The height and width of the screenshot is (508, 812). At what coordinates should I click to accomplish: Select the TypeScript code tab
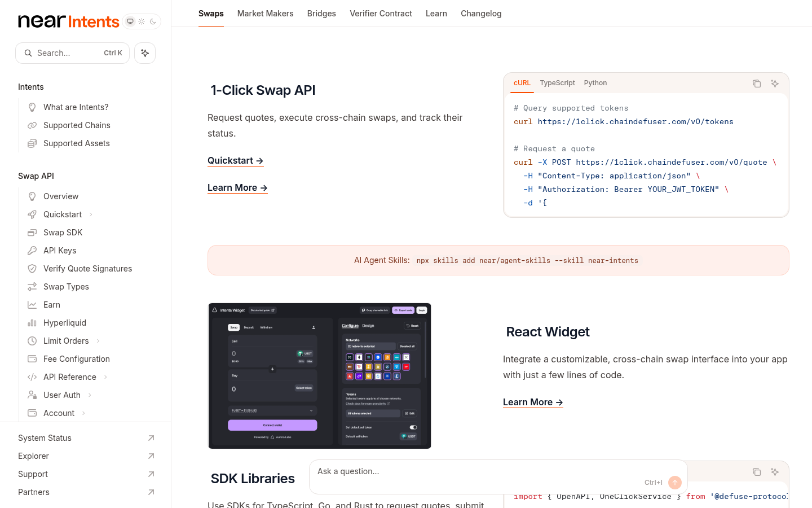(557, 83)
